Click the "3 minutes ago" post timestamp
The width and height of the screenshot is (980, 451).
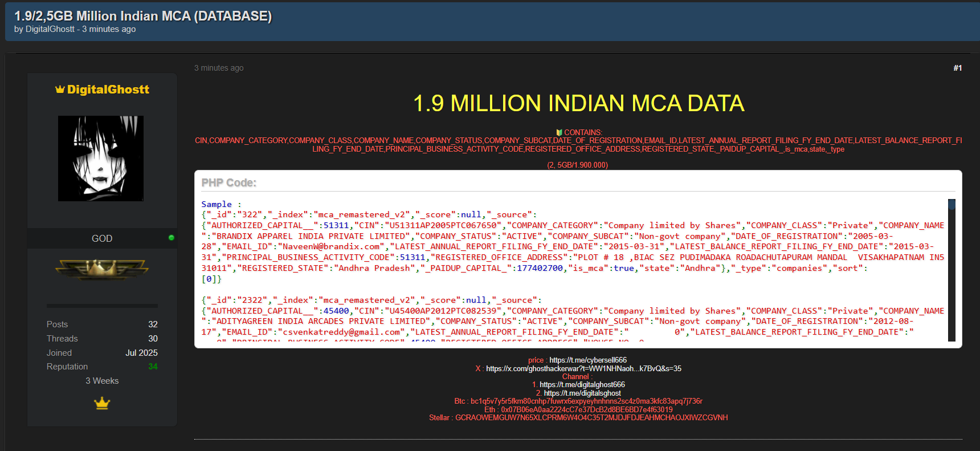pyautogui.click(x=219, y=68)
